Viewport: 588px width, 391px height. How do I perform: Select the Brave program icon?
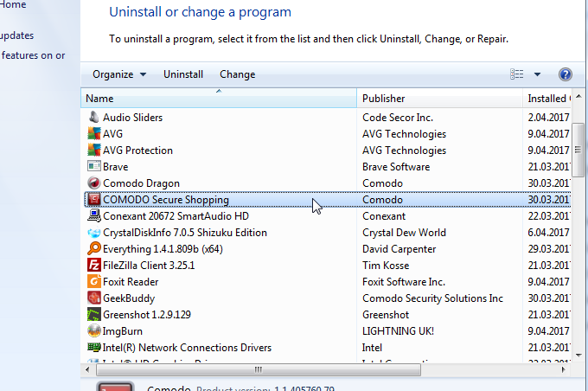[95, 167]
